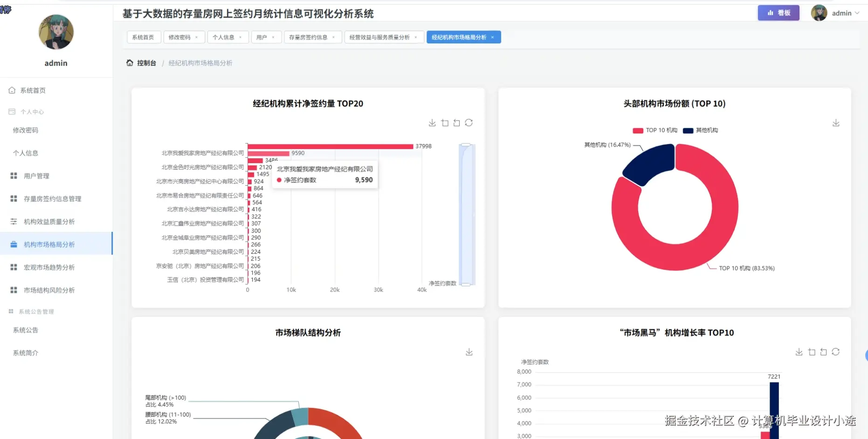Toggle the TOP 10 机构 legend item
Image resolution: width=868 pixels, height=439 pixels.
[655, 130]
